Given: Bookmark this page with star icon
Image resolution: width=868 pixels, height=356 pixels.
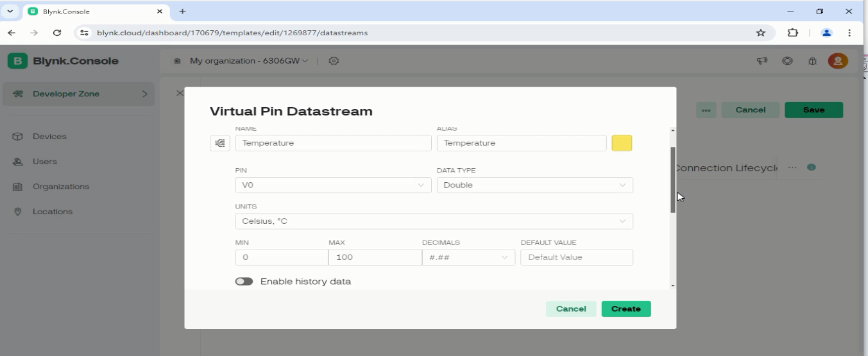Looking at the screenshot, I should tap(761, 33).
